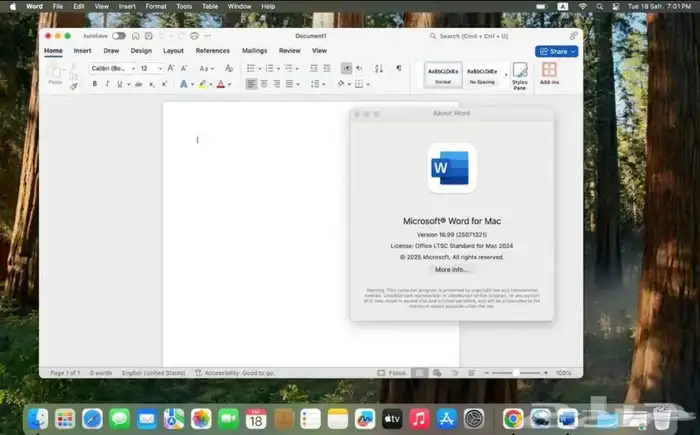Switch to Print Layout view

[419, 373]
